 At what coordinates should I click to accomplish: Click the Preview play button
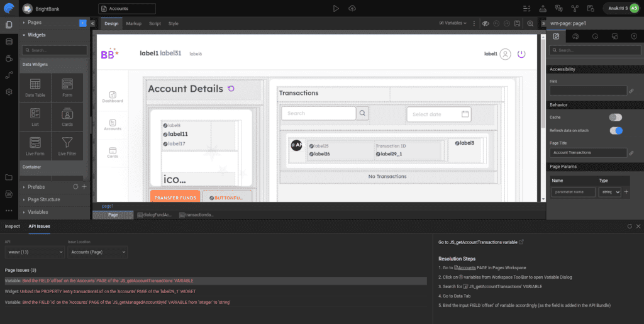tap(336, 8)
